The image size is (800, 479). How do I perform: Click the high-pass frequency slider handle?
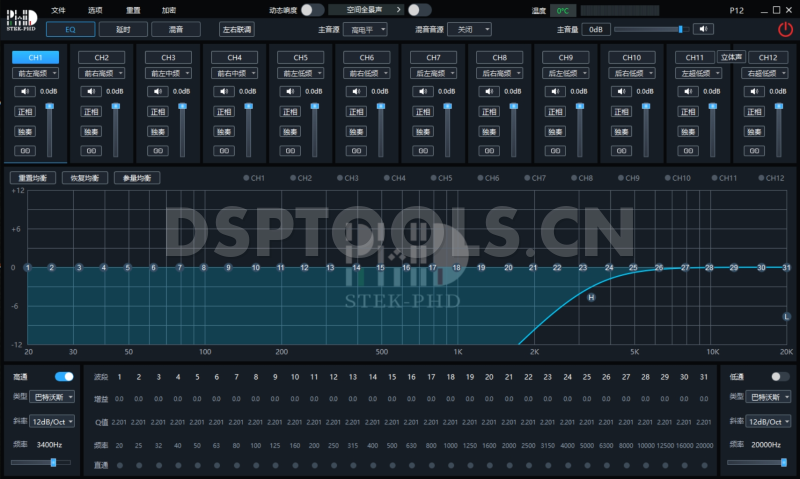(x=53, y=463)
